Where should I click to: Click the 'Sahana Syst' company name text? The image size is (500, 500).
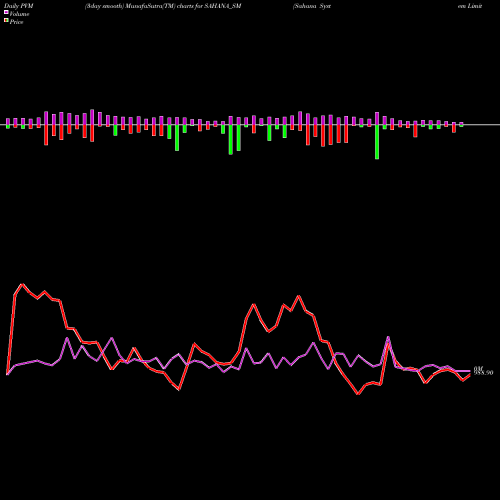(312, 6)
